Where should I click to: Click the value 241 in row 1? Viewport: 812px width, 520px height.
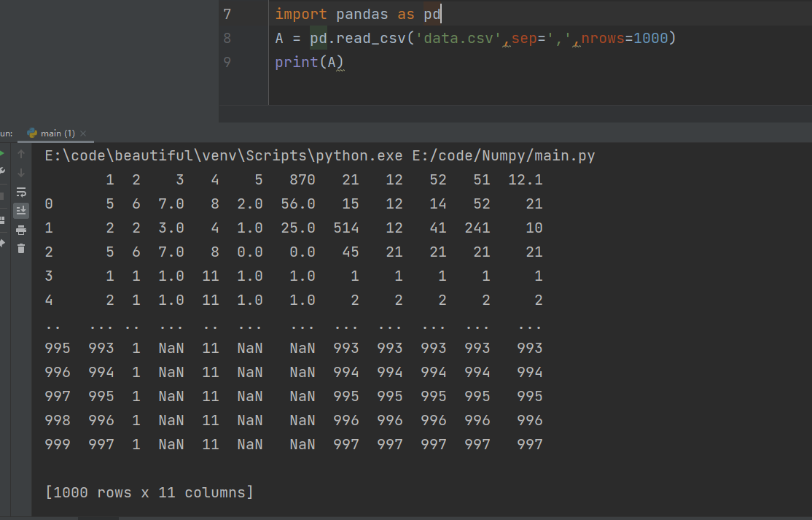point(477,228)
